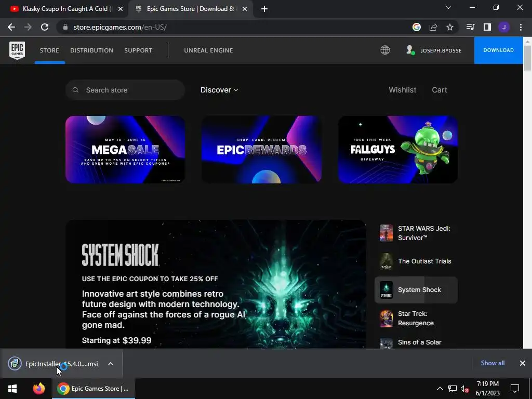Open the Chrome tab search chevron
The image size is (532, 399).
point(448,7)
